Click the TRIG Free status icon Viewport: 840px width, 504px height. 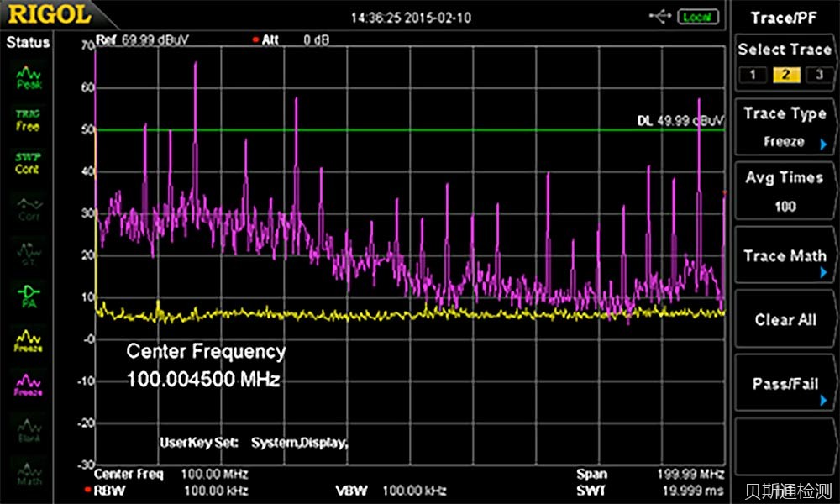(29, 120)
